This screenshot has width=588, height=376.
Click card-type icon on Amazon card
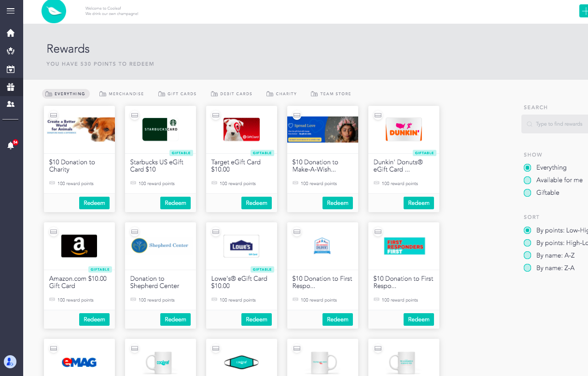(x=54, y=232)
